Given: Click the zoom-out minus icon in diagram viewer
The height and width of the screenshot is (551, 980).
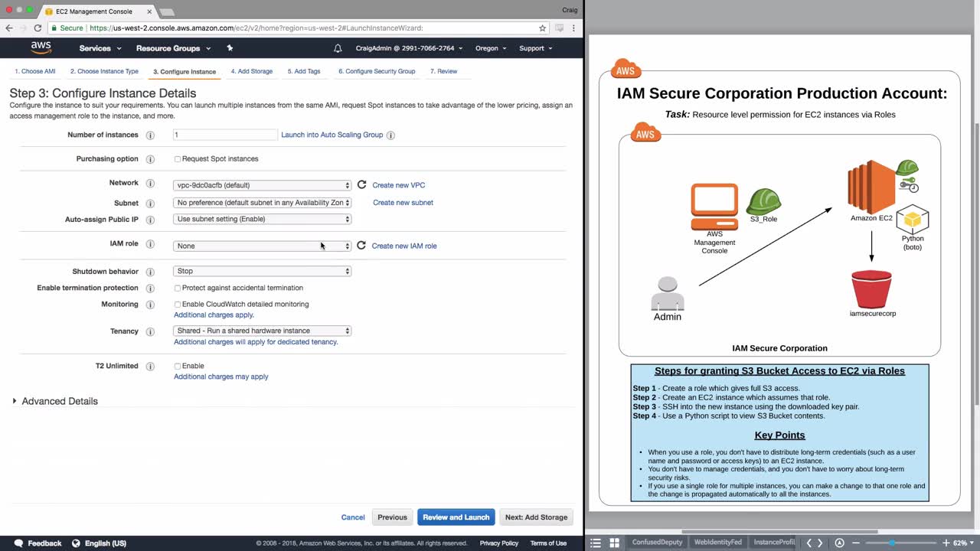Looking at the screenshot, I should click(857, 543).
